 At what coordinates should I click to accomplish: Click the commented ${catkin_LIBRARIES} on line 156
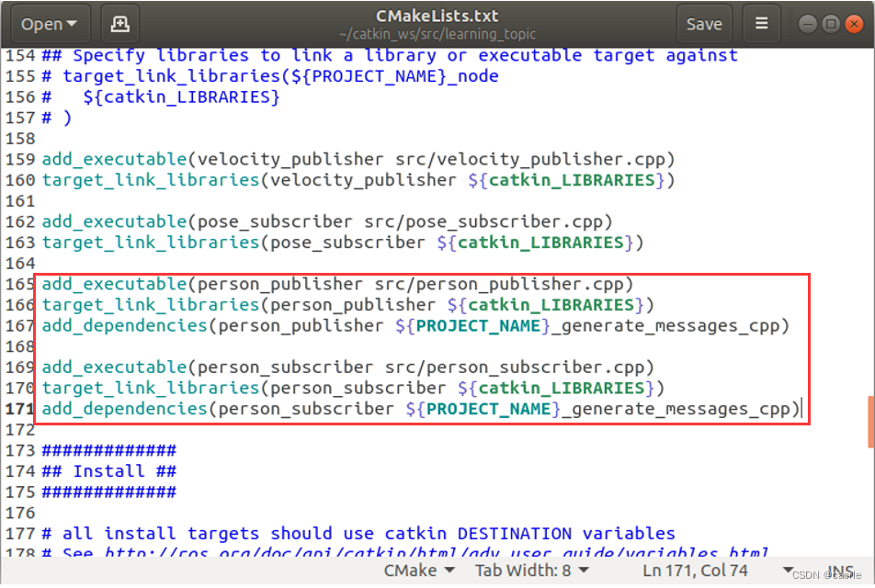pyautogui.click(x=181, y=97)
